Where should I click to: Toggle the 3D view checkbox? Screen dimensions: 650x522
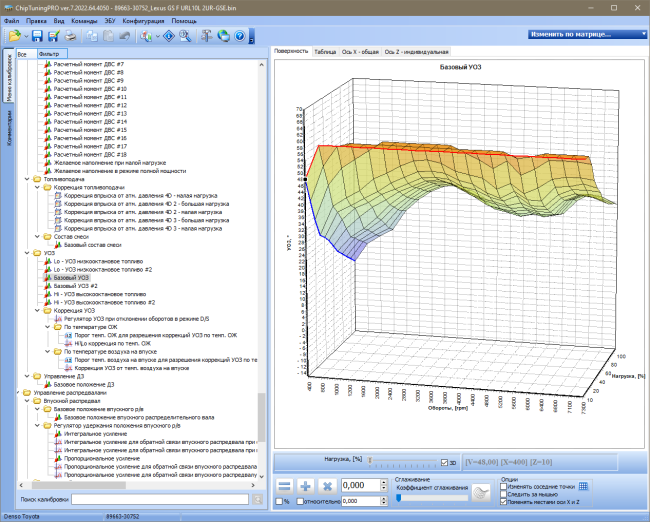coord(444,463)
